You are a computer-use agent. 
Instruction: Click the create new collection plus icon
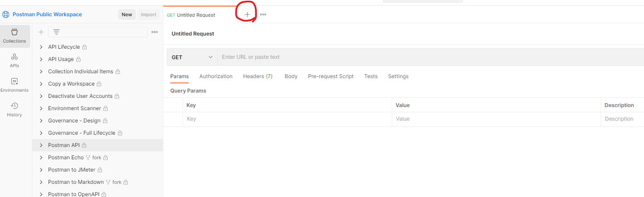pyautogui.click(x=41, y=32)
